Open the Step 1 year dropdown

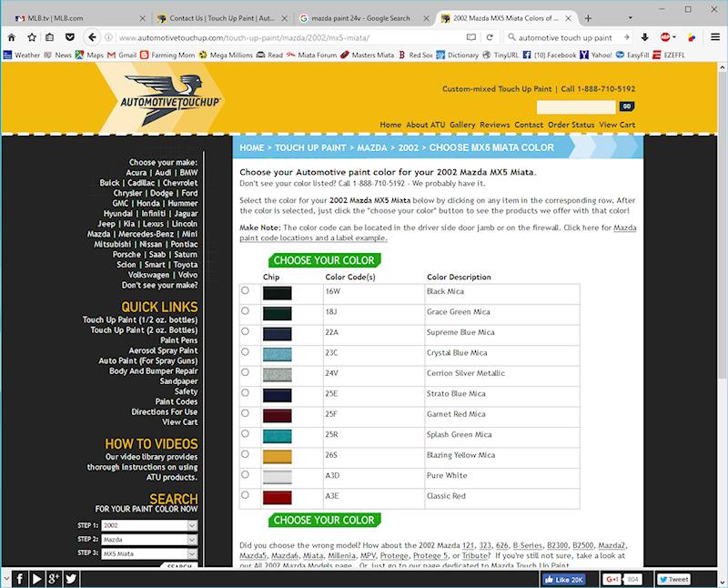point(149,525)
